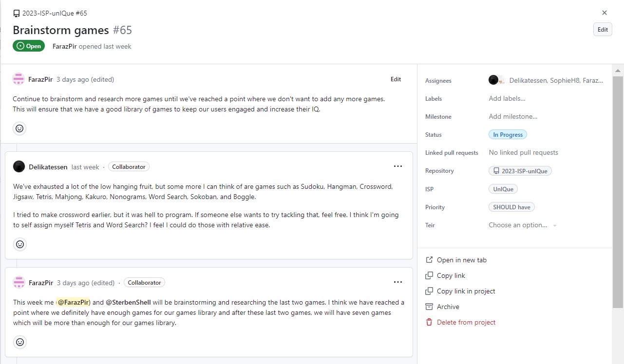Click the trash icon next to Delete from project
The image size is (624, 364).
pos(430,322)
